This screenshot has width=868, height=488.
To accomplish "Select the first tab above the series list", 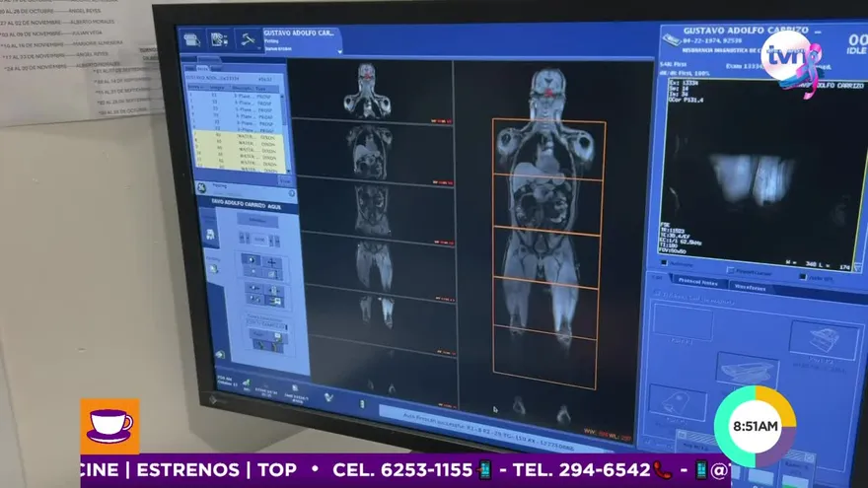I will click(189, 69).
